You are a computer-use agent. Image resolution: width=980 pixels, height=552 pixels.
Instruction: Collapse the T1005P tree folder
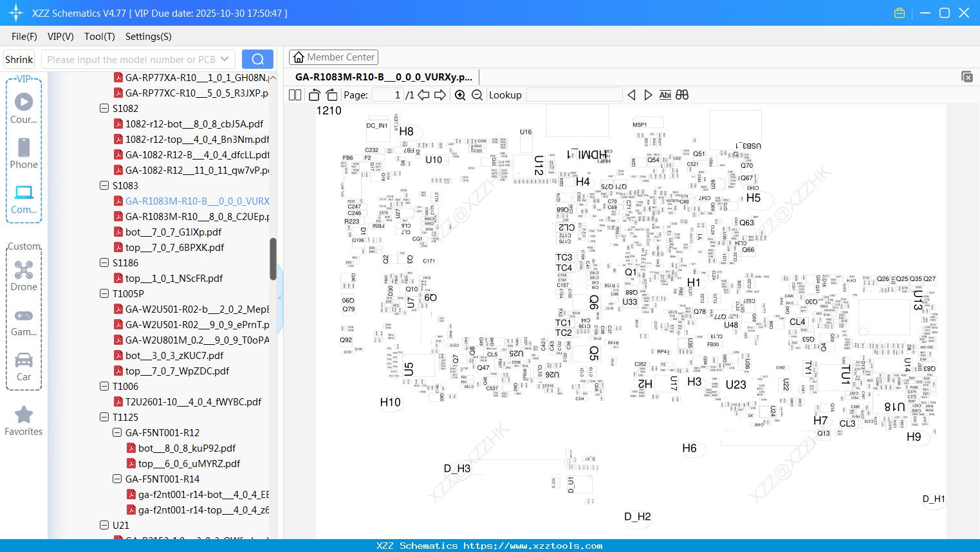(104, 293)
